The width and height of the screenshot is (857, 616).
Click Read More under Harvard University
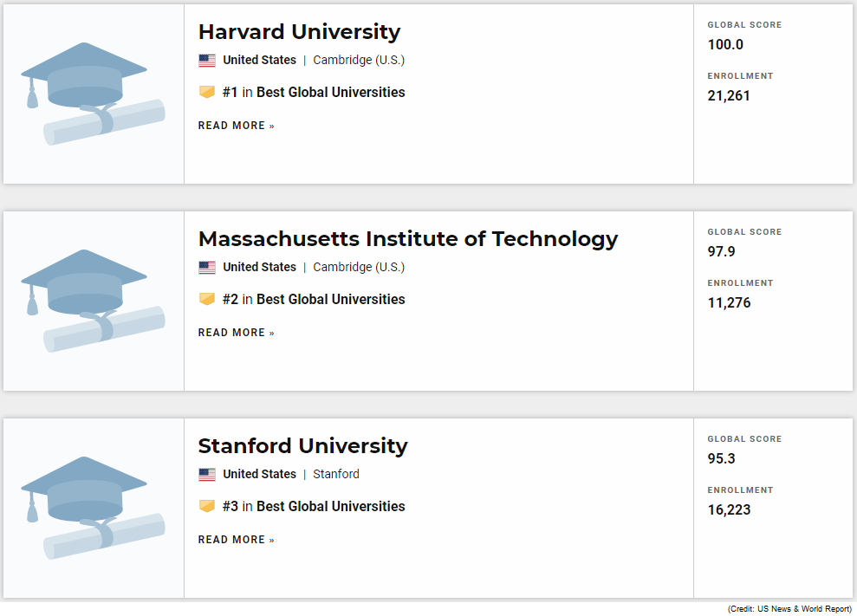click(236, 126)
